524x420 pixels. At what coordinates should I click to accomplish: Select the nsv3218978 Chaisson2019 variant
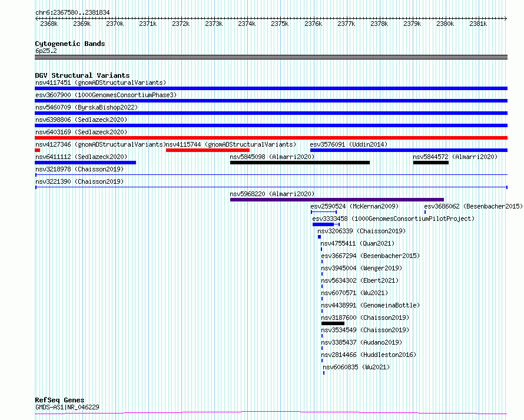pyautogui.click(x=79, y=169)
